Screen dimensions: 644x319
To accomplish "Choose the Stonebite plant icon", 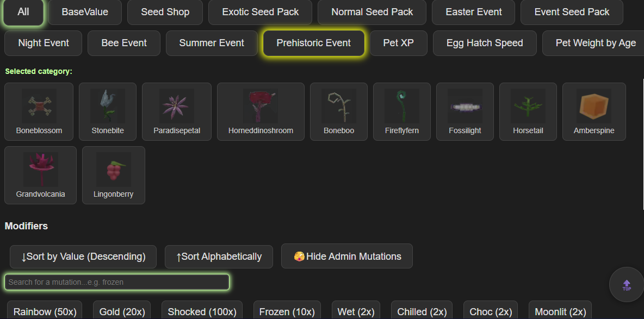I will 108,107.
